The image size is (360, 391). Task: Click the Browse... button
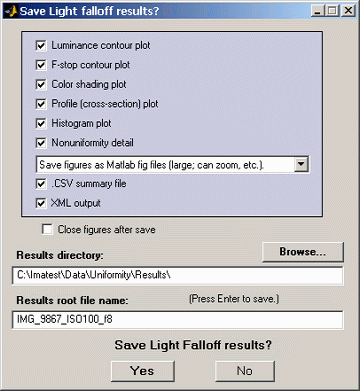point(303,252)
